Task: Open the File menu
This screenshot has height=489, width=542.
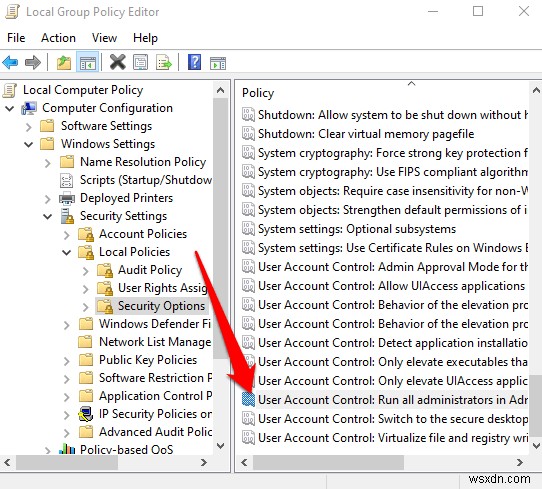Action: coord(16,38)
